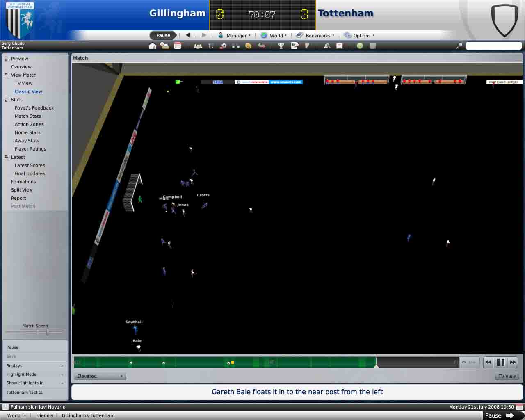Viewport: 525px width, 420px height.
Task: Expand the Highlight Mode dropdown
Action: [34, 374]
